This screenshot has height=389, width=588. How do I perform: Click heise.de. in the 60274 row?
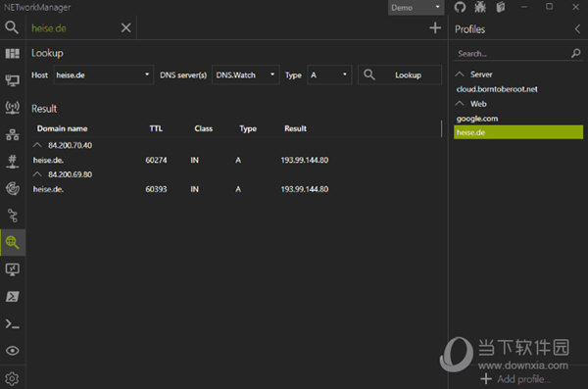48,160
